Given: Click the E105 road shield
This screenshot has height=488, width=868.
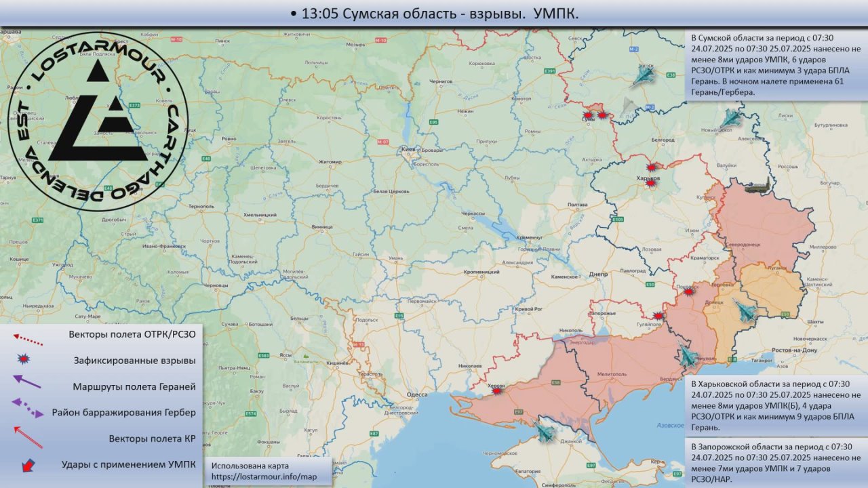Looking at the screenshot, I should [x=617, y=220].
